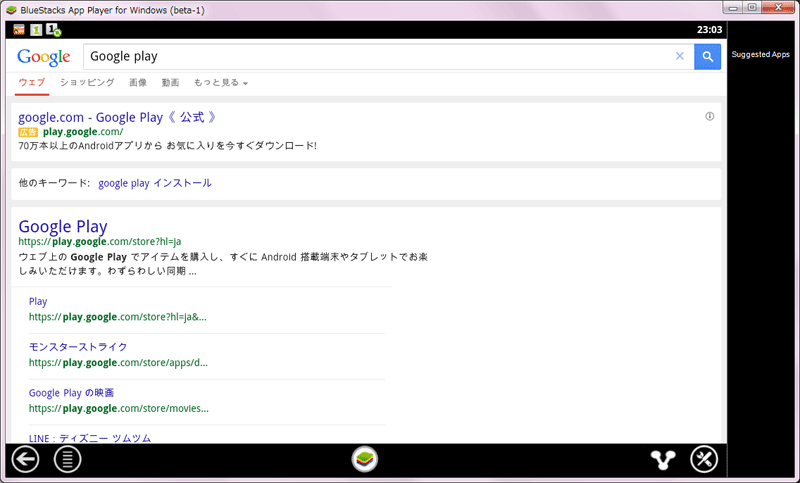Open the 'Google Play の映画' sitelink
The width and height of the screenshot is (800, 483).
pyautogui.click(x=71, y=393)
